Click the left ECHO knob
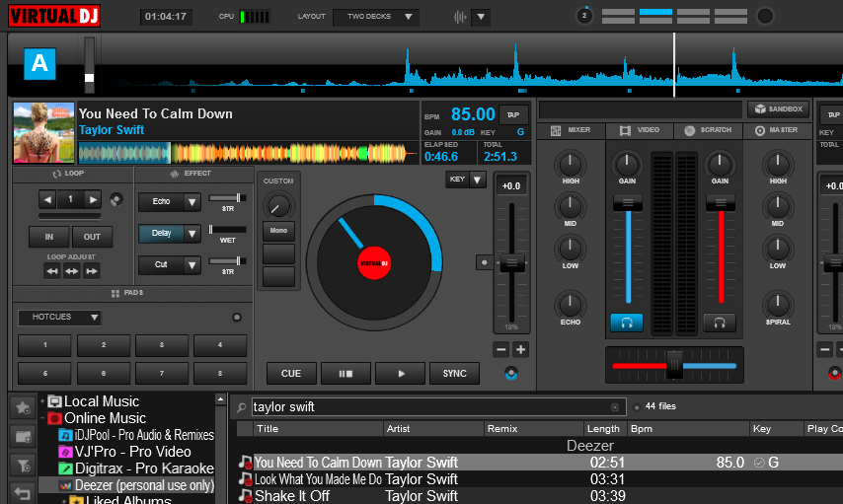The height and width of the screenshot is (504, 843). pos(570,305)
